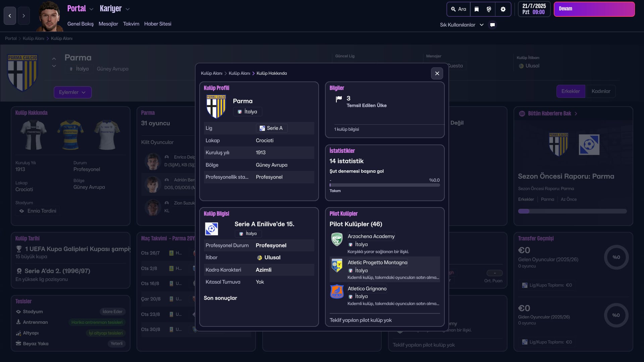The width and height of the screenshot is (644, 362).
Task: Select Erkekler team toggle
Action: click(x=570, y=91)
